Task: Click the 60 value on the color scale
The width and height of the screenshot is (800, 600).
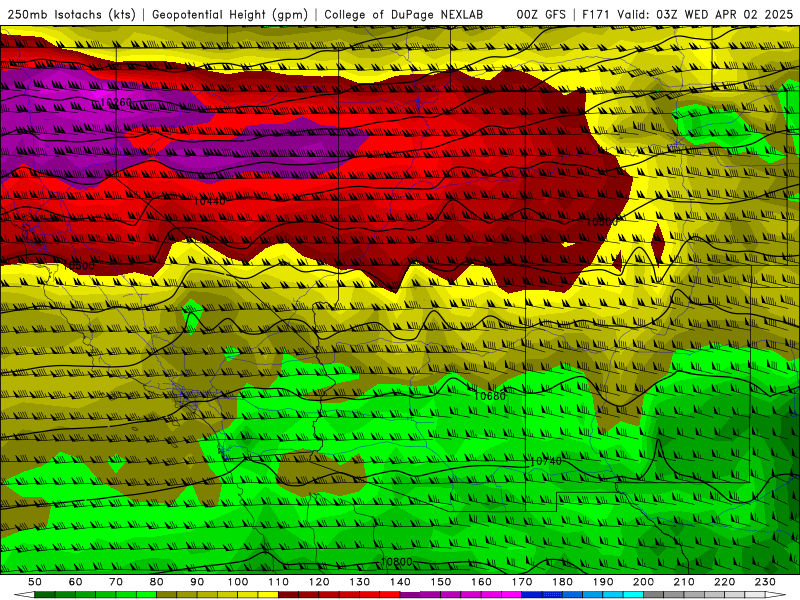Action: [x=75, y=582]
